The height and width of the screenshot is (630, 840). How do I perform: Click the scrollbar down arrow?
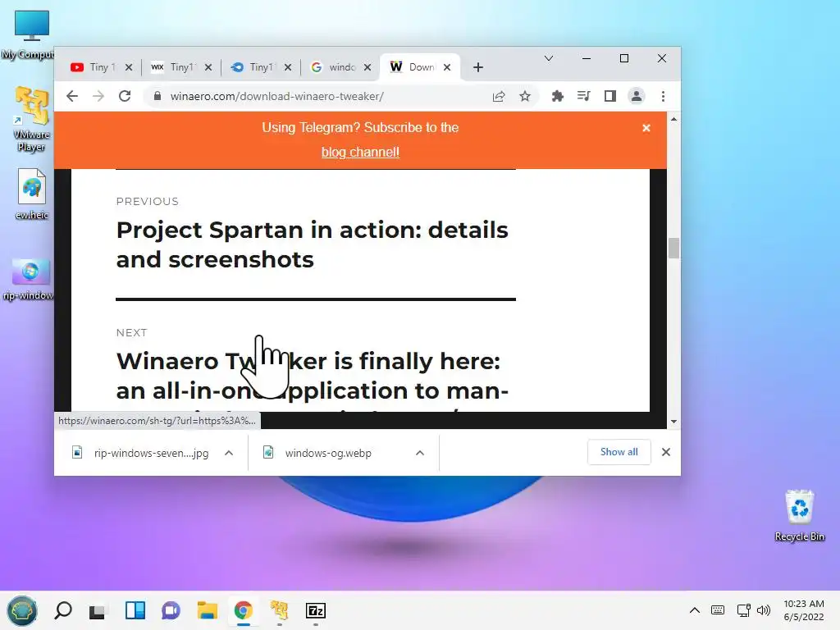tap(674, 422)
